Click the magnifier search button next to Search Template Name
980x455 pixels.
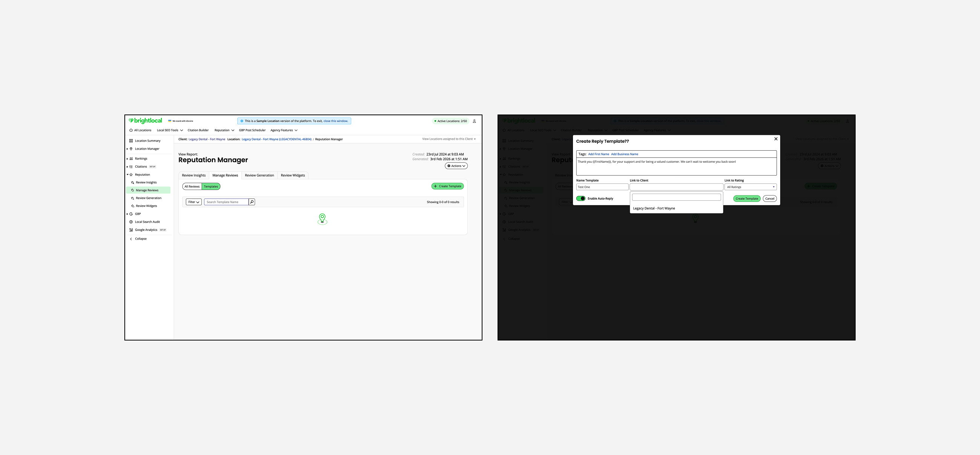coord(252,202)
